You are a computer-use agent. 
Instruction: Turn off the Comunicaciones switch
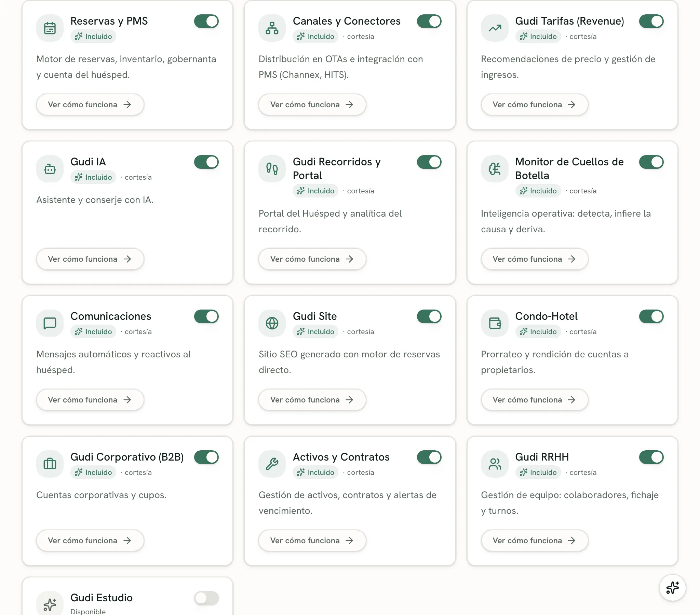coord(206,316)
